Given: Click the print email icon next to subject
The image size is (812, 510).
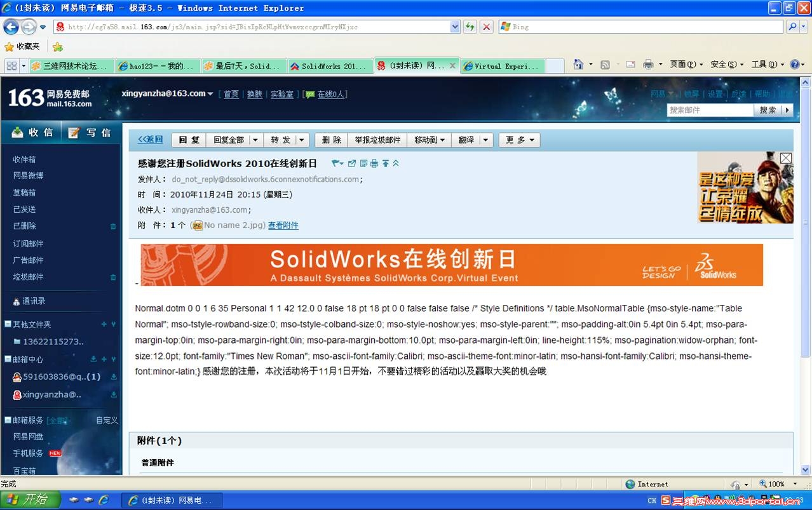Looking at the screenshot, I should (x=374, y=164).
